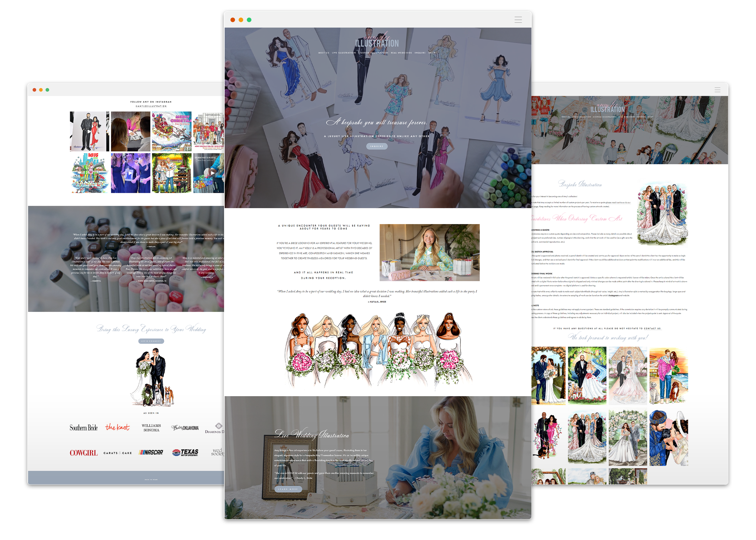The image size is (756, 540).
Task: Open hamburger menu in right browser window
Action: tap(717, 90)
